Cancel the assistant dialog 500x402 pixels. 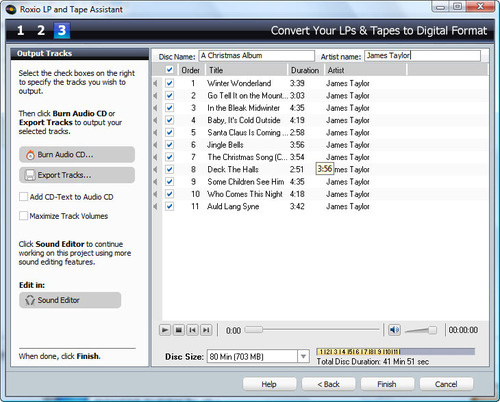(446, 384)
